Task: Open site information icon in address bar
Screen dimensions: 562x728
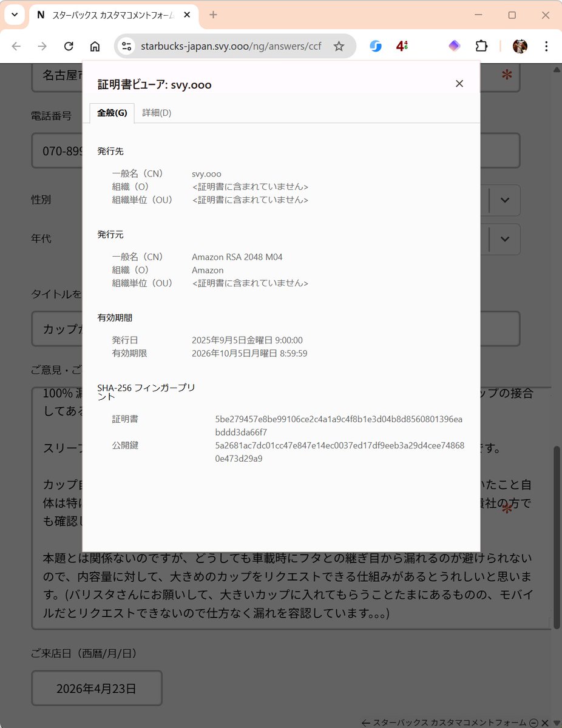Action: 126,46
